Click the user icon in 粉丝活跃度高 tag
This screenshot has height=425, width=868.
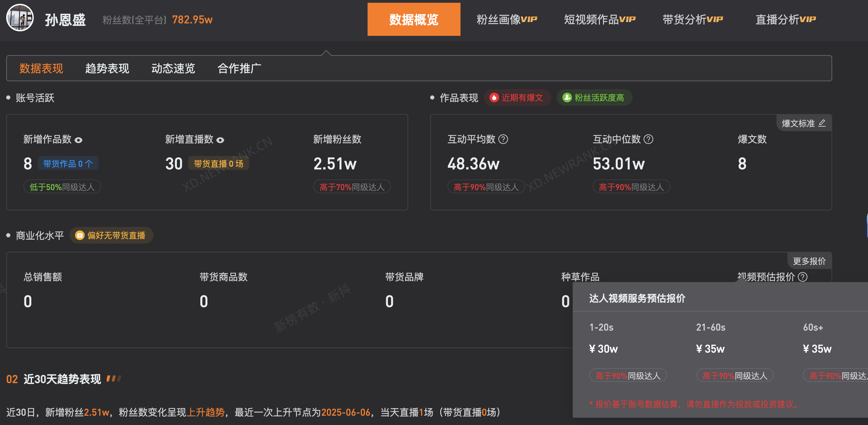point(567,98)
